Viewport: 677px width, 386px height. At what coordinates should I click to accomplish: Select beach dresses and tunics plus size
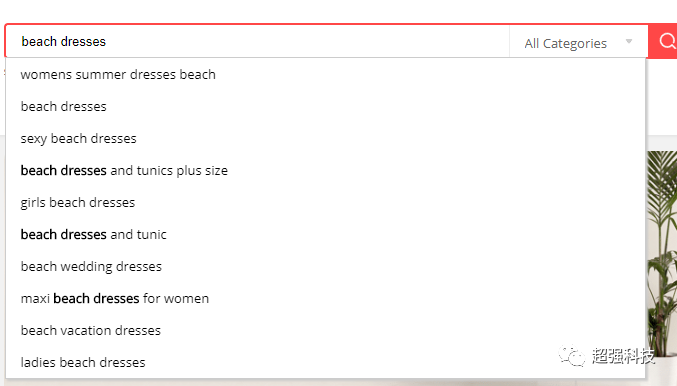point(326,170)
